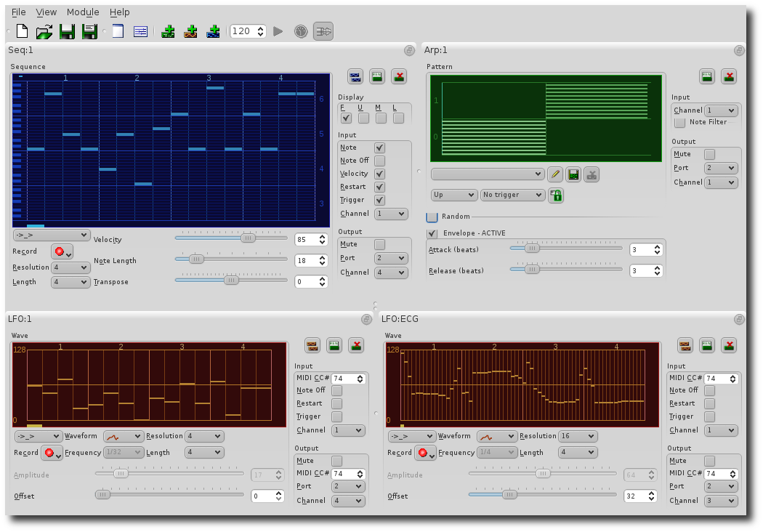
Task: Open the Module menu
Action: tap(83, 12)
